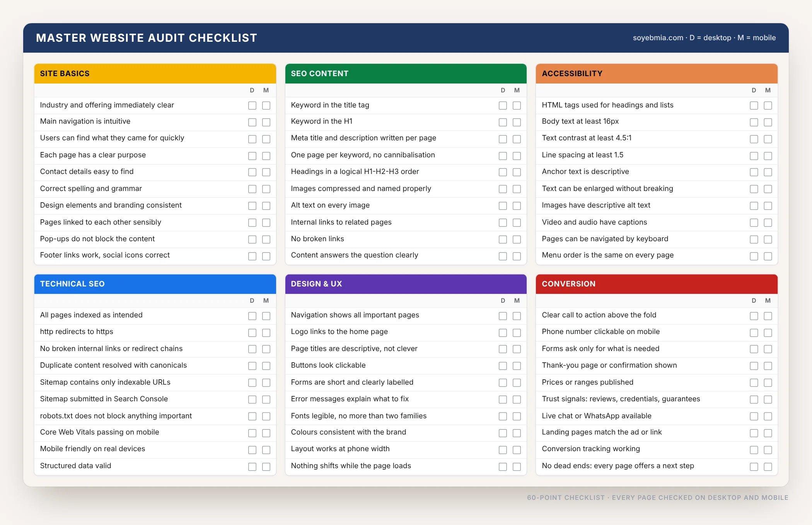The image size is (812, 525).
Task: Tick mobile box for Buttons look clickable
Action: [517, 366]
